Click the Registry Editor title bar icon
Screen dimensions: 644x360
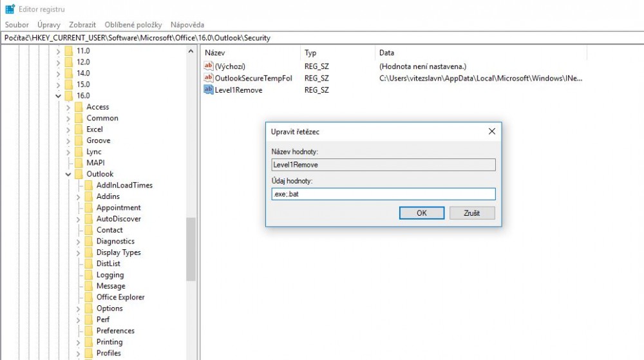(10, 9)
